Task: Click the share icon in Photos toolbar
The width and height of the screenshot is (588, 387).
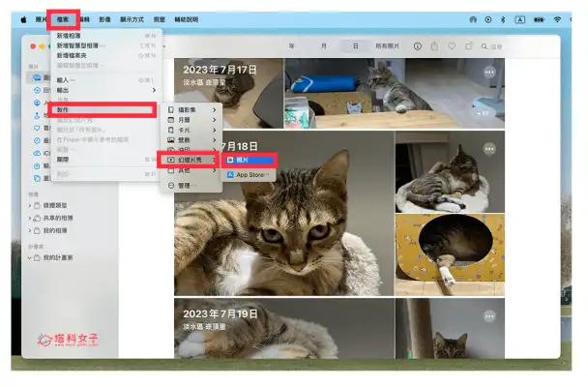Action: point(434,46)
